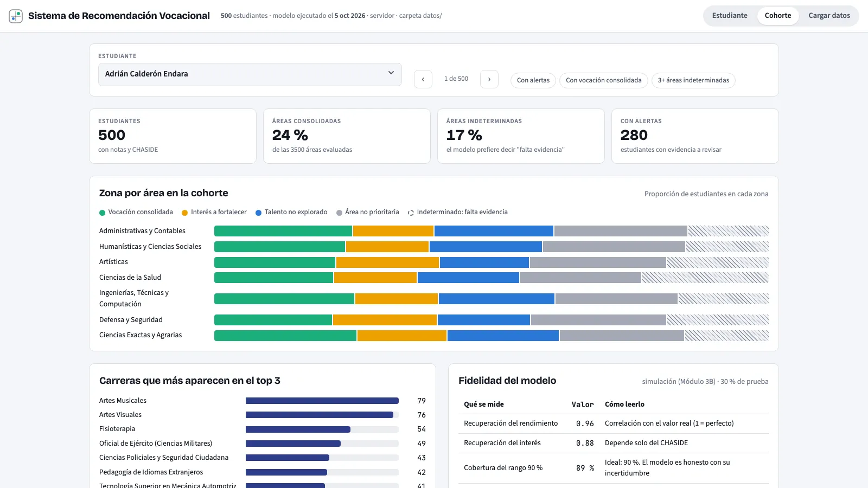868x488 pixels.
Task: Click Pedagogía de Idiomas Extranjeros
Action: click(x=151, y=472)
